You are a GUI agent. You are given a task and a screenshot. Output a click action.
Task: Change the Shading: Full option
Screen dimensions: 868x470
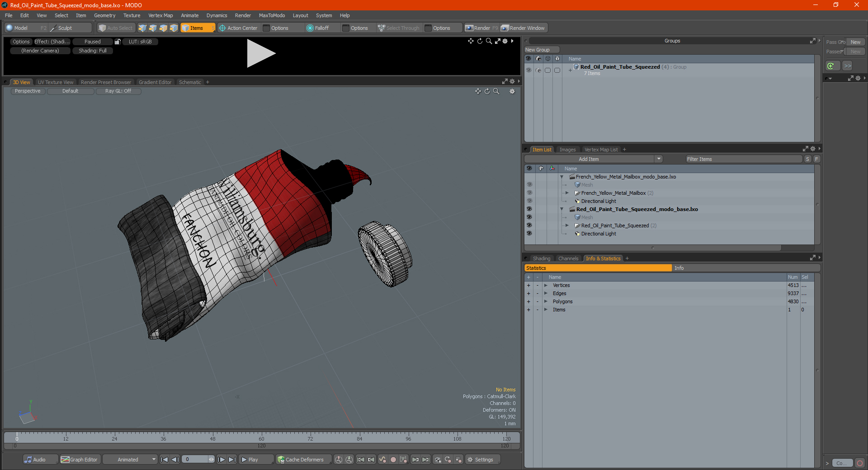(x=93, y=51)
